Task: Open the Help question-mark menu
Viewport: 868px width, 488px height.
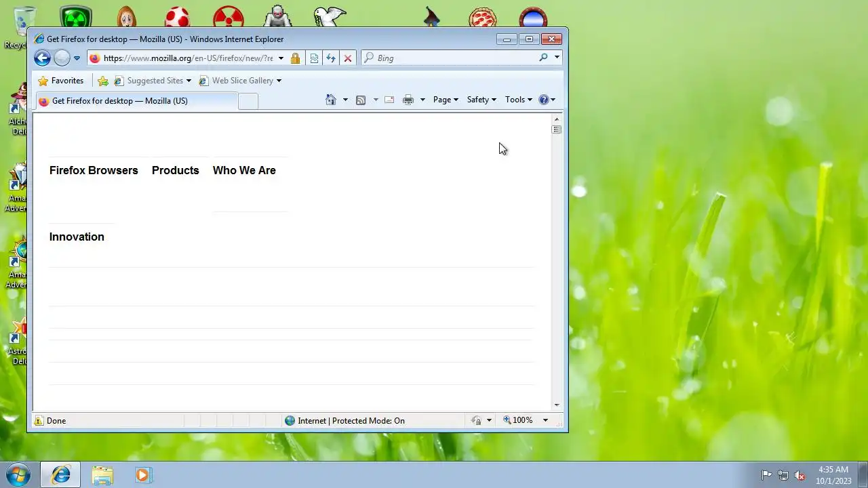Action: 547,100
